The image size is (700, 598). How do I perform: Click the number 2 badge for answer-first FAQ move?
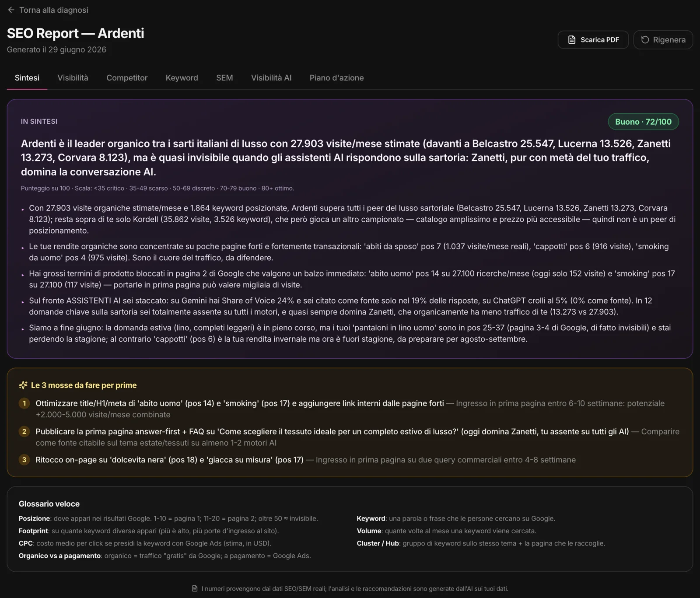pos(24,432)
